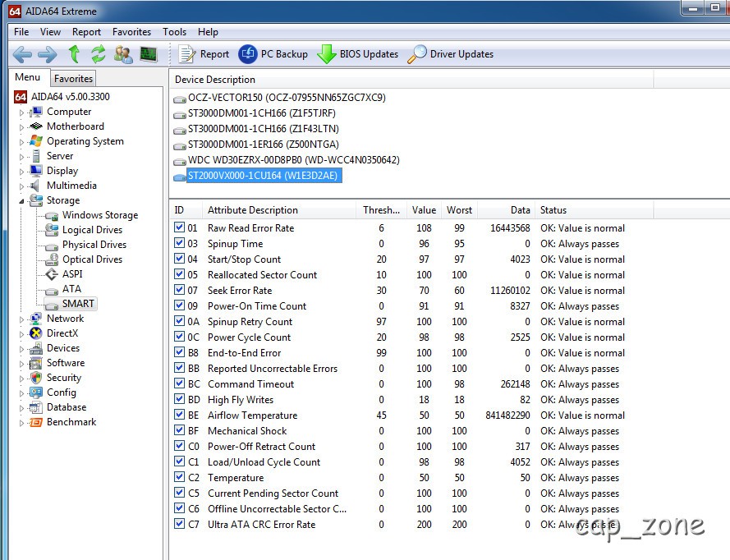The image size is (730, 560).
Task: Expand the Devices tree node
Action: coord(21,349)
